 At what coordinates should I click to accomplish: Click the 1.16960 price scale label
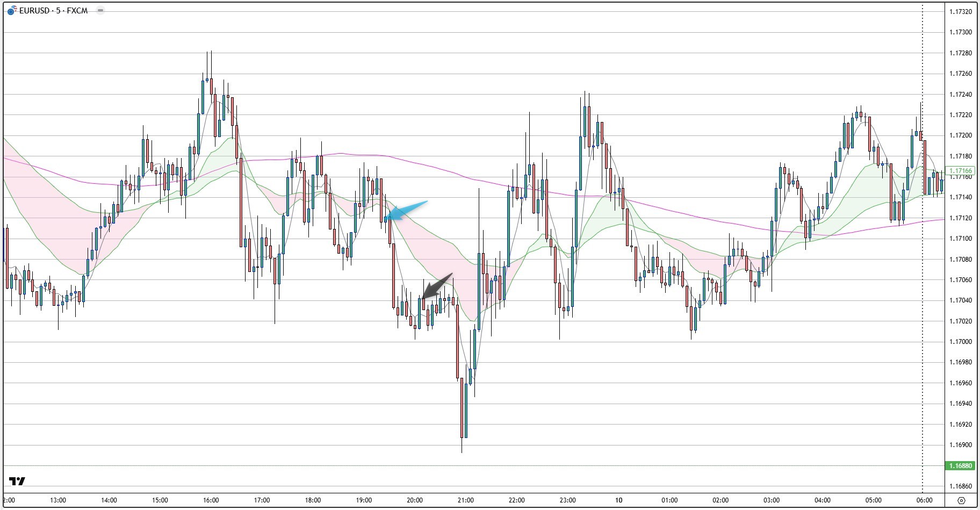pyautogui.click(x=961, y=383)
